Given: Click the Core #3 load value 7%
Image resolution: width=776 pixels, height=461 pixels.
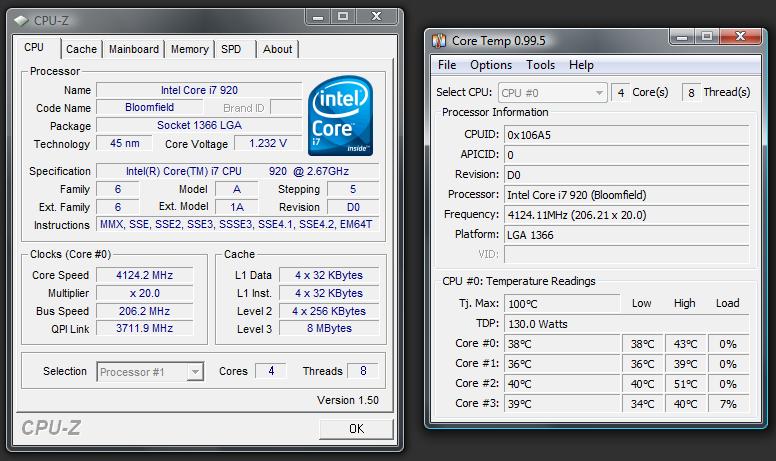Looking at the screenshot, I should point(728,404).
